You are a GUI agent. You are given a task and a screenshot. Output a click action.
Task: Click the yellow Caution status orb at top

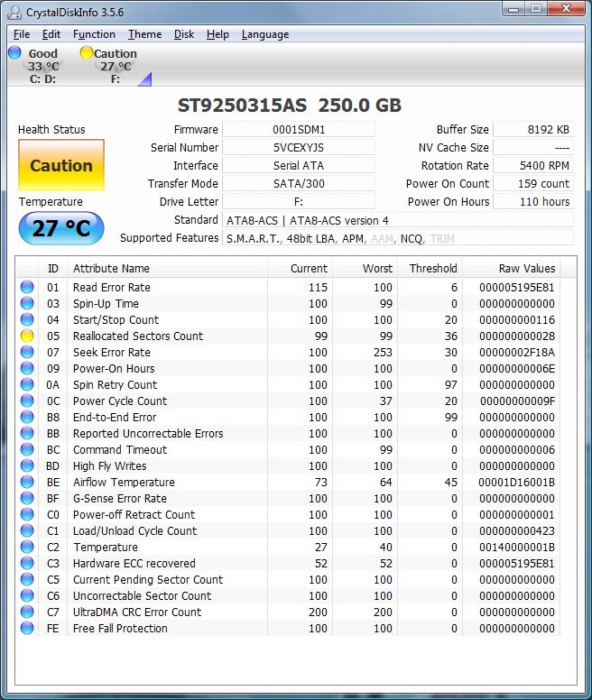point(86,52)
